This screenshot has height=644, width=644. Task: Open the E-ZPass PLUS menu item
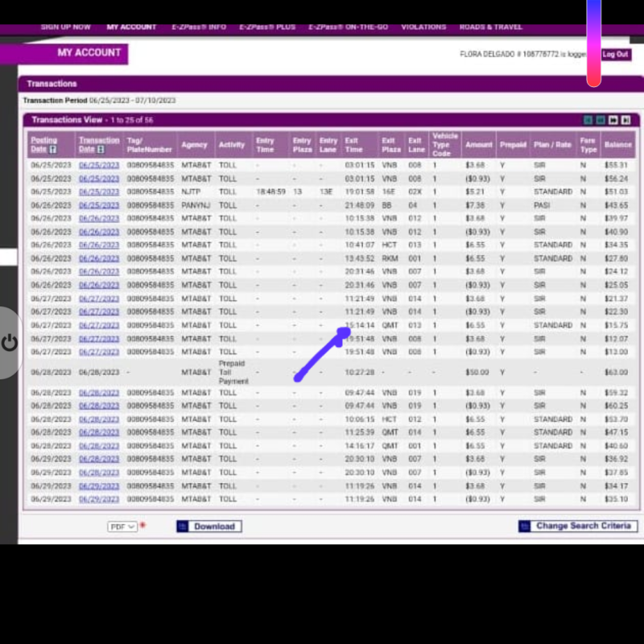click(x=267, y=27)
